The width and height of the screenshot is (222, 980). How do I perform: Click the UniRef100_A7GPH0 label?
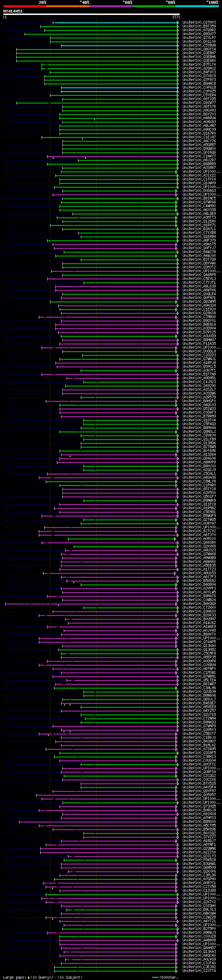coord(199,879)
